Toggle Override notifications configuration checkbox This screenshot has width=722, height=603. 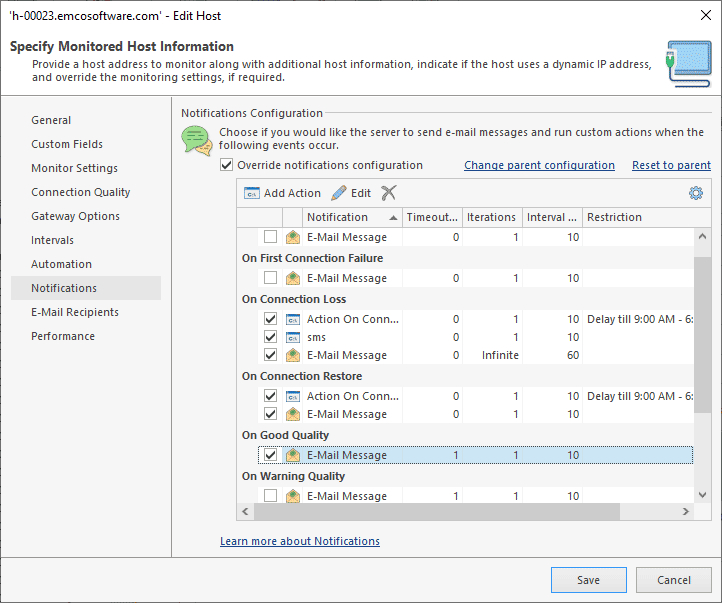coord(227,165)
